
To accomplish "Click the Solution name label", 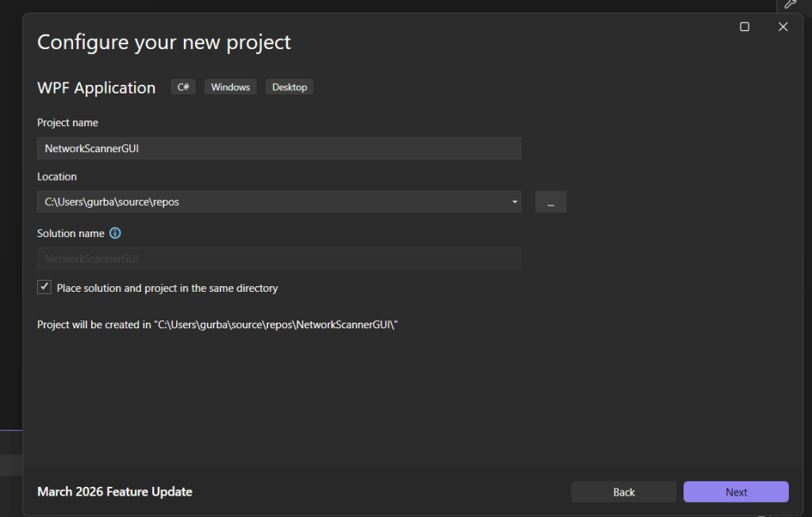I will [x=71, y=233].
